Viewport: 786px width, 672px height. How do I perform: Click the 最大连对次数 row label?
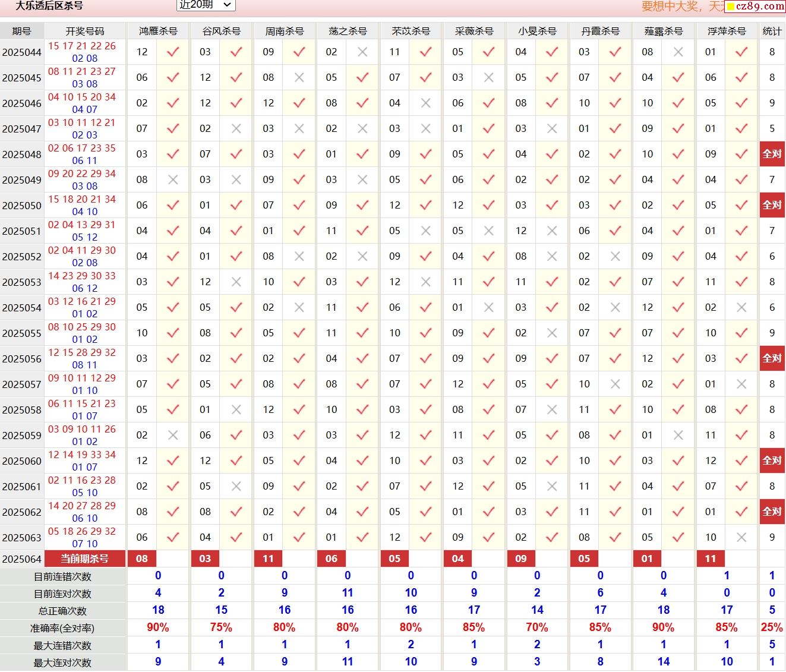click(62, 663)
